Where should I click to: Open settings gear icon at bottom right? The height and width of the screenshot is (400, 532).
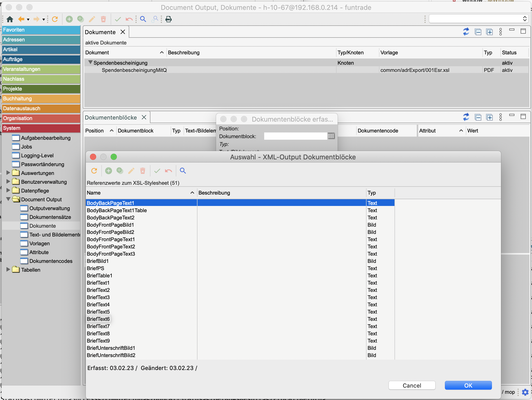(x=525, y=392)
